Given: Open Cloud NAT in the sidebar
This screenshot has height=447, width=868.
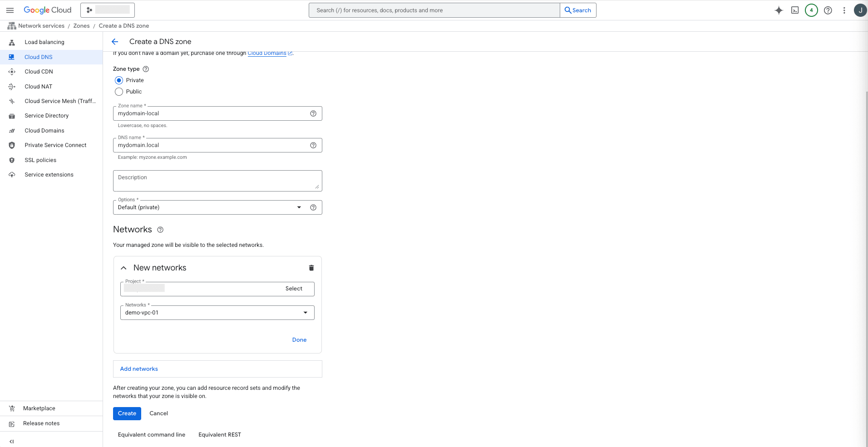Looking at the screenshot, I should [x=38, y=86].
